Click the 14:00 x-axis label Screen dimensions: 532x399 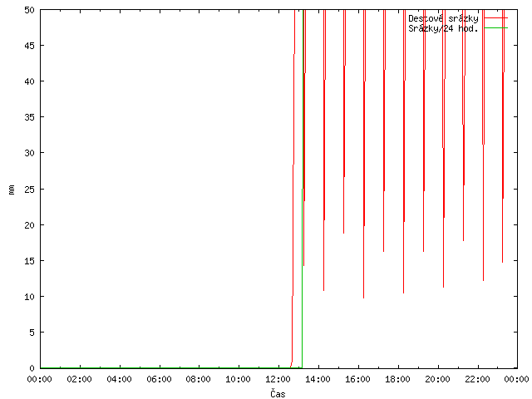318,379
